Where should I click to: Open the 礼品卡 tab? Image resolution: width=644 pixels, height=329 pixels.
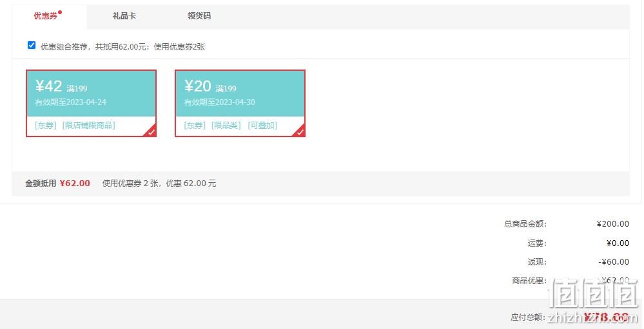(x=124, y=16)
